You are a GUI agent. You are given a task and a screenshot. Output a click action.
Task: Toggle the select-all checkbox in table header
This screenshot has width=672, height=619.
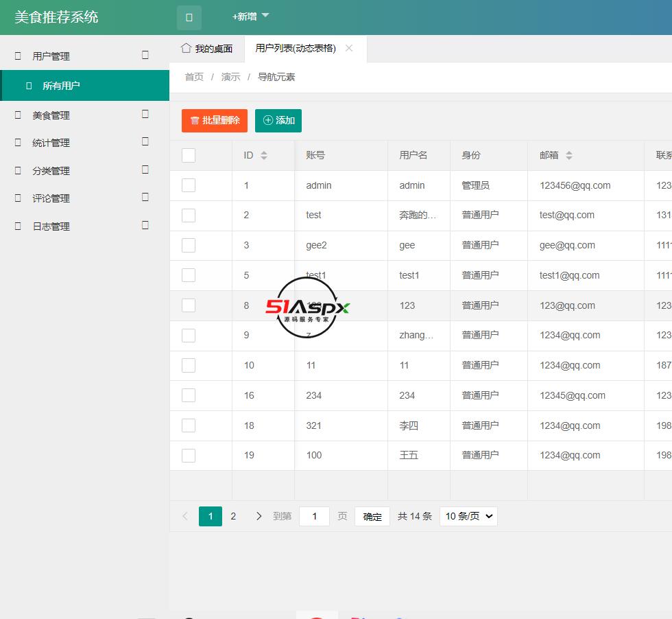[x=188, y=155]
